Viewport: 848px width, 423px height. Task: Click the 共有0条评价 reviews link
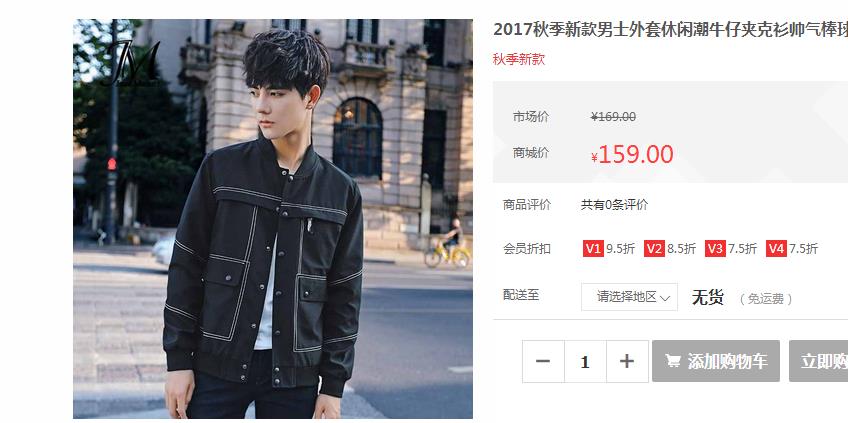614,205
